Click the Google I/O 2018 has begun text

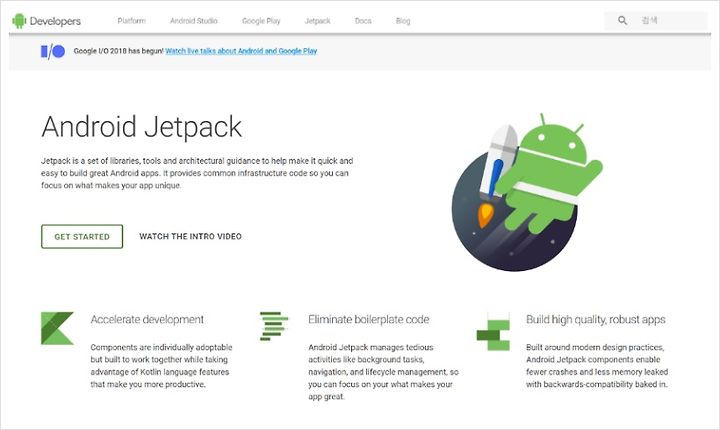[118, 51]
